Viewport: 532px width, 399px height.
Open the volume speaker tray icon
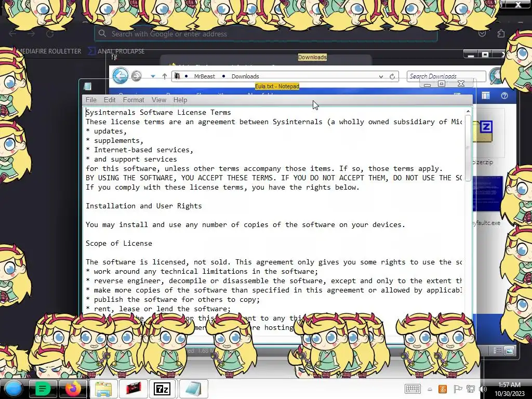[483, 389]
